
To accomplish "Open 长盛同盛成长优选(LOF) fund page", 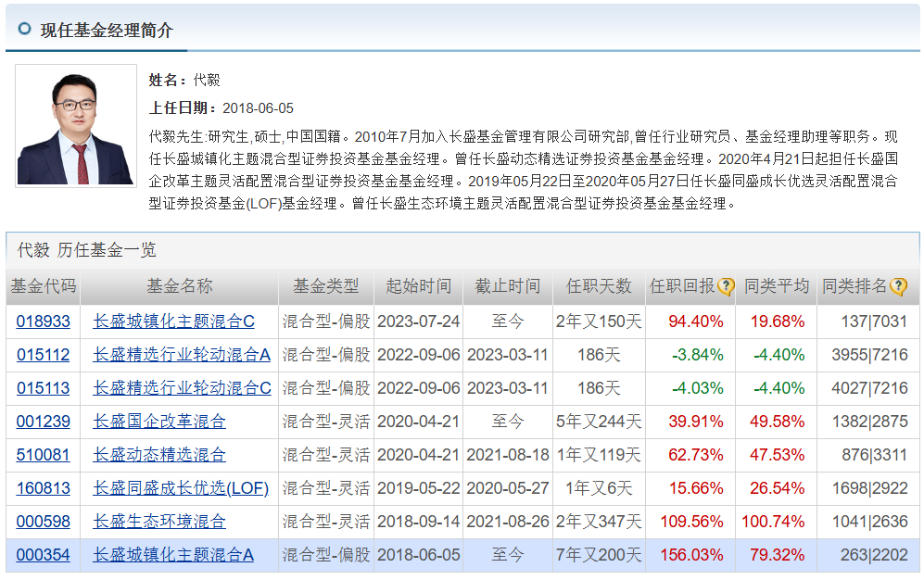I will (181, 488).
